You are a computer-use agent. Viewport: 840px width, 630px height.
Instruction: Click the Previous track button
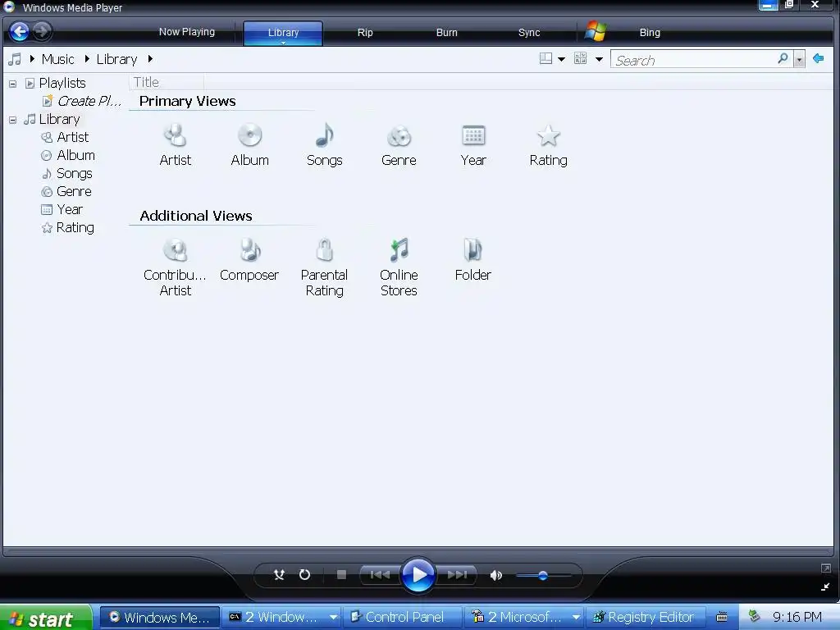tap(380, 575)
